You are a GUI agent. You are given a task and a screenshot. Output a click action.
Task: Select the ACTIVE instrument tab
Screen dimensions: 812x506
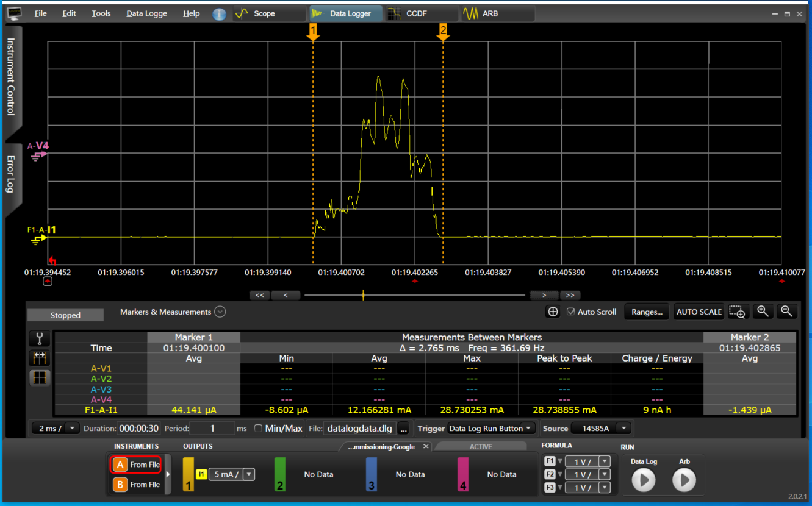tap(480, 447)
